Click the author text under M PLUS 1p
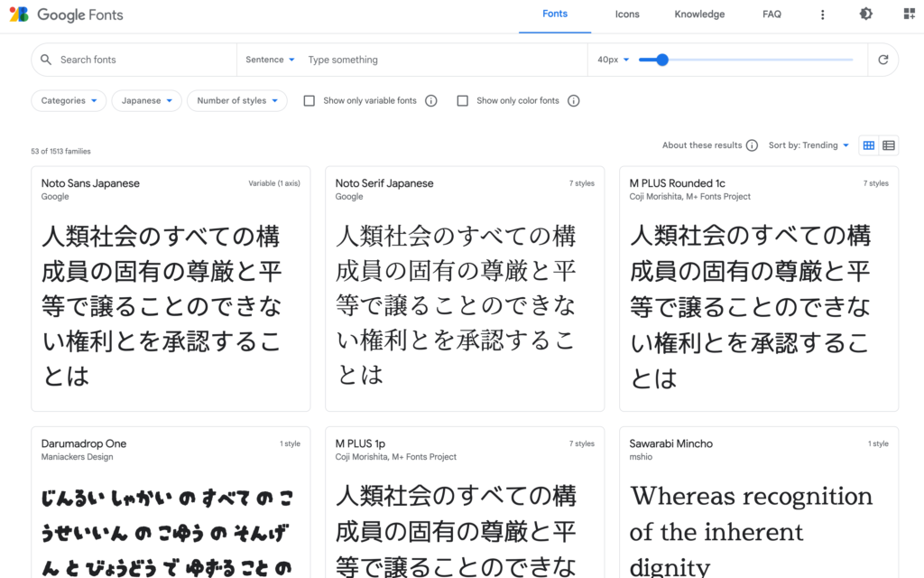Image resolution: width=924 pixels, height=578 pixels. [396, 457]
